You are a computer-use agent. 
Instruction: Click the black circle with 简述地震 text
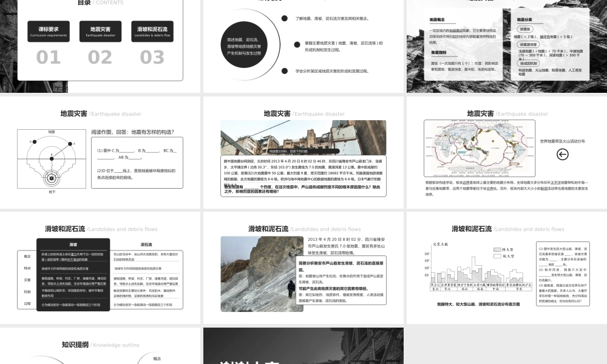tap(244, 45)
